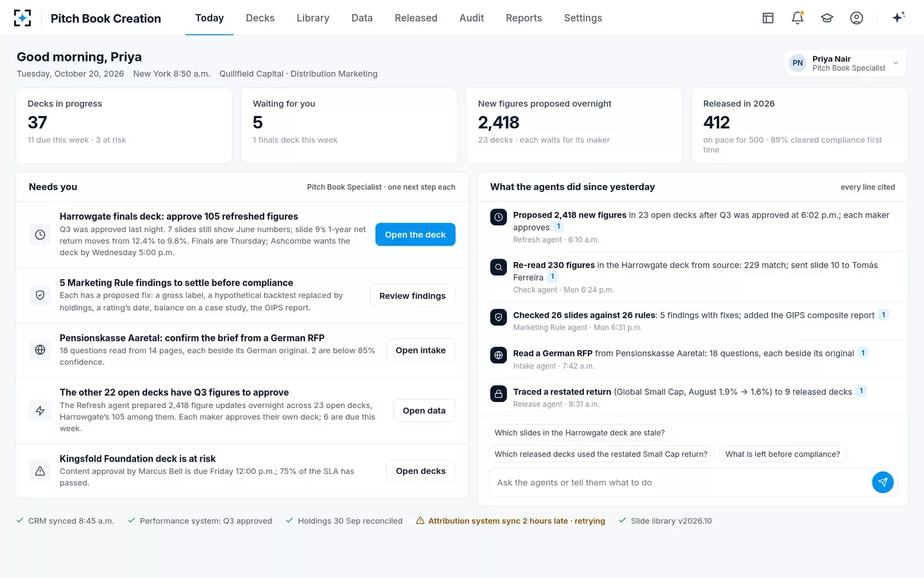Open citation 1 on Proposed 2,418 figures
This screenshot has height=578, width=924.
coord(558,227)
